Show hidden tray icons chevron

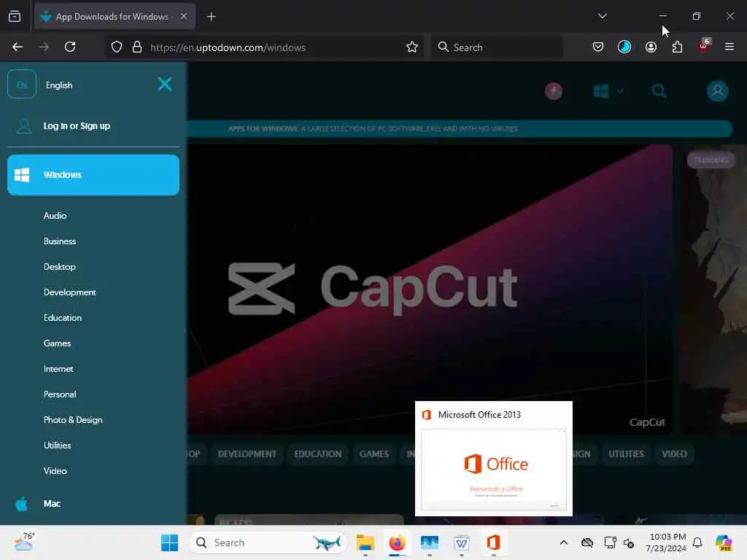pos(564,542)
